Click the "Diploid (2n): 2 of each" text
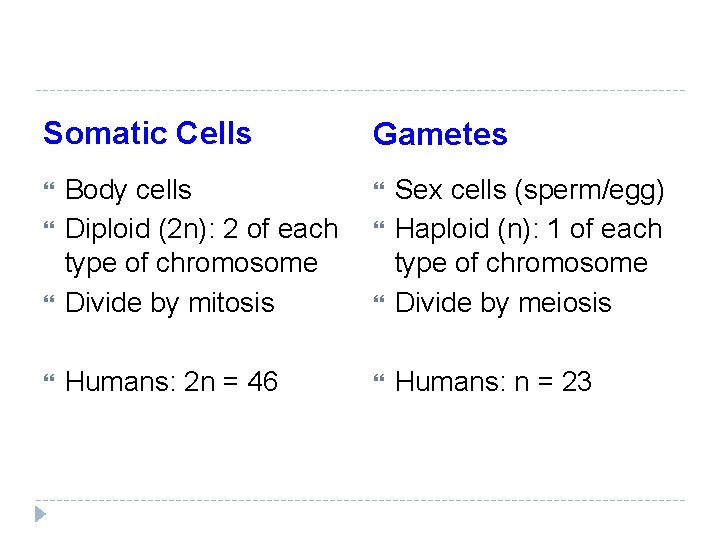The width and height of the screenshot is (720, 540). click(x=201, y=229)
